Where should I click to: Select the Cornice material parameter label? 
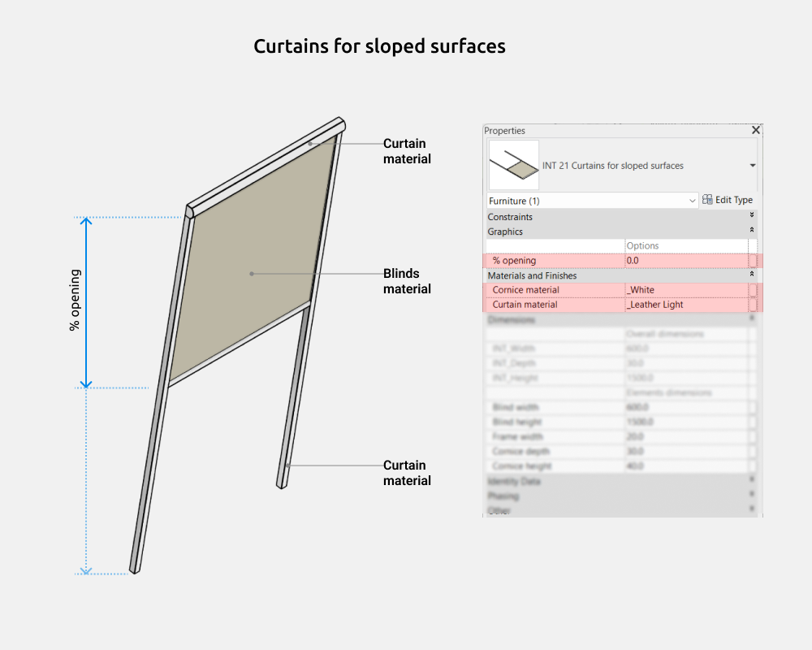[525, 290]
